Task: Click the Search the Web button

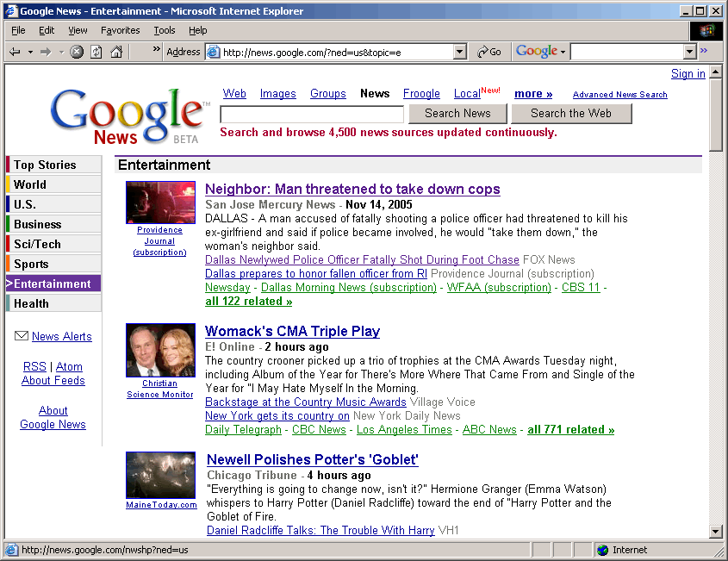Action: coord(571,113)
